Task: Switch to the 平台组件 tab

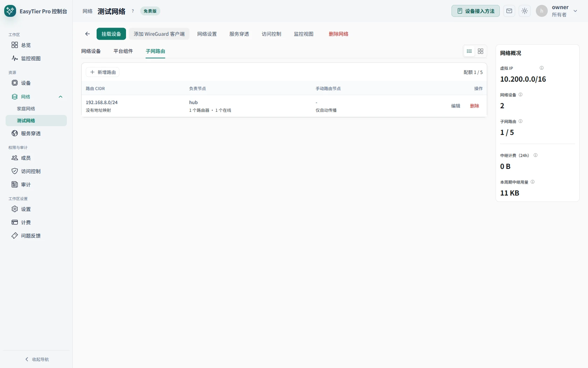Action: click(x=123, y=51)
